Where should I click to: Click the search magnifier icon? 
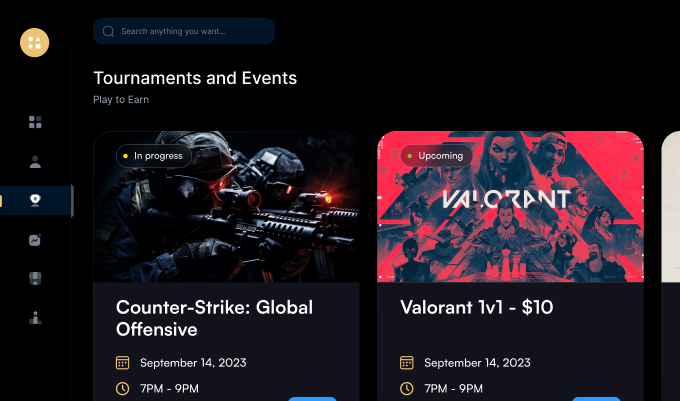pyautogui.click(x=108, y=31)
